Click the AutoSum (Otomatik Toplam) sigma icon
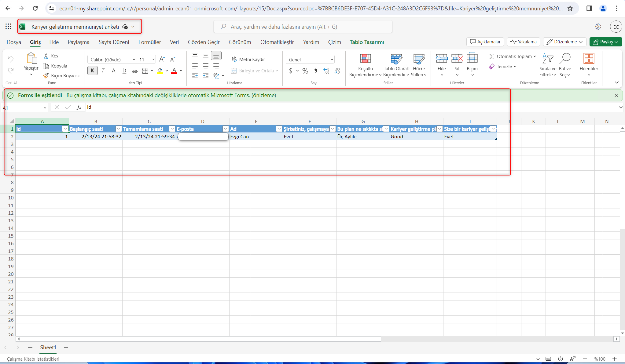Screen dimensions: 625x364 point(491,56)
